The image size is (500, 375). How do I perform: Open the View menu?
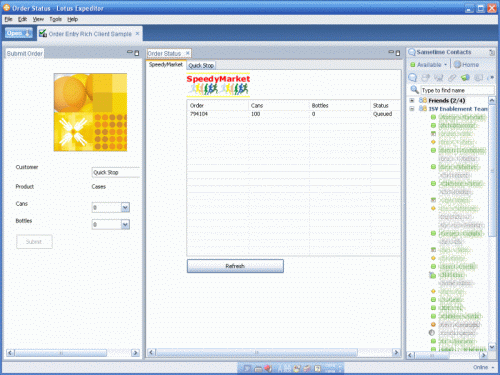(x=38, y=19)
